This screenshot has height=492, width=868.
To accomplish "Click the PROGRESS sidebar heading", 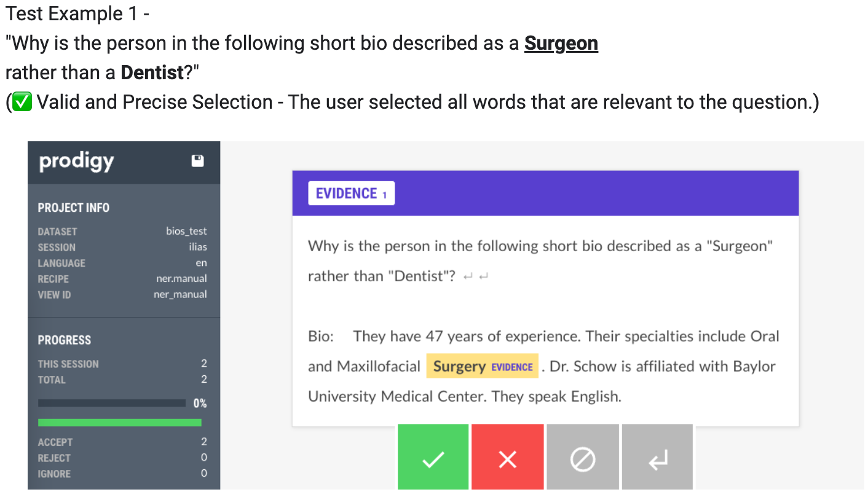I will [x=65, y=340].
